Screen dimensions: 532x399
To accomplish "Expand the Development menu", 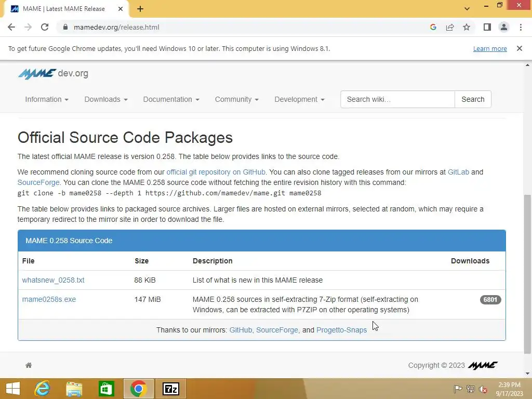I will [300, 99].
